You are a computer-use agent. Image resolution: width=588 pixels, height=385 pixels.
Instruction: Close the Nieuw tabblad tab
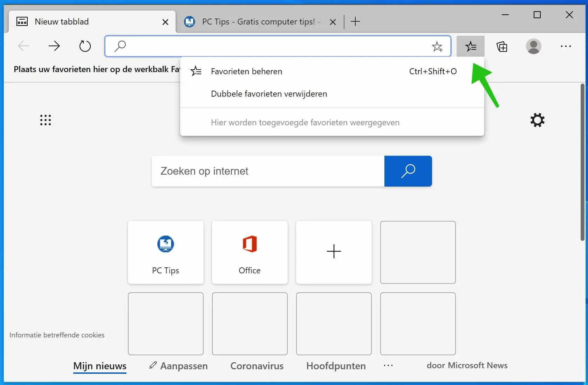coord(165,22)
